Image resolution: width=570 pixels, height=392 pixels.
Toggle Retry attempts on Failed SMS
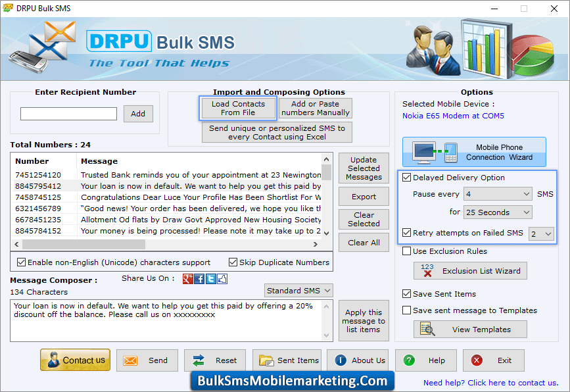(407, 233)
